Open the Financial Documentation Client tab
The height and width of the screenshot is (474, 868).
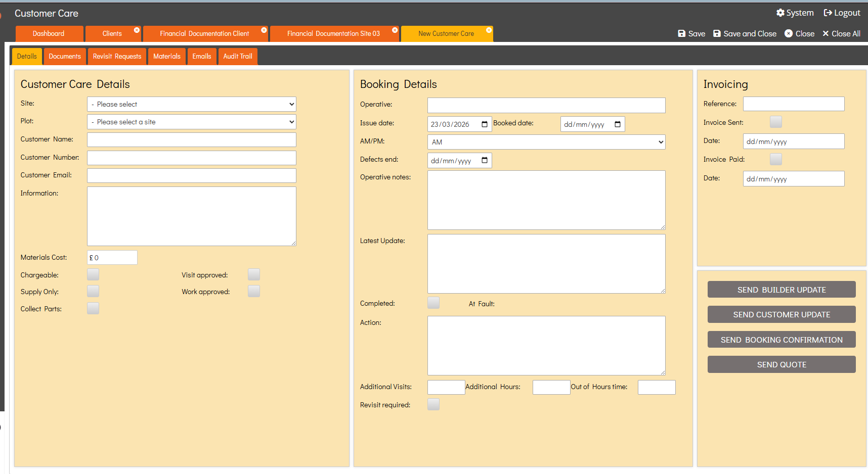click(205, 34)
